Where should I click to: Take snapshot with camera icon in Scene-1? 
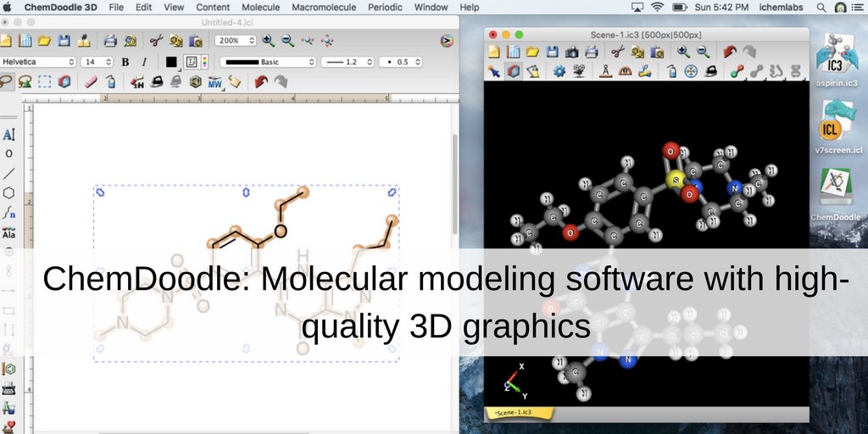point(572,52)
